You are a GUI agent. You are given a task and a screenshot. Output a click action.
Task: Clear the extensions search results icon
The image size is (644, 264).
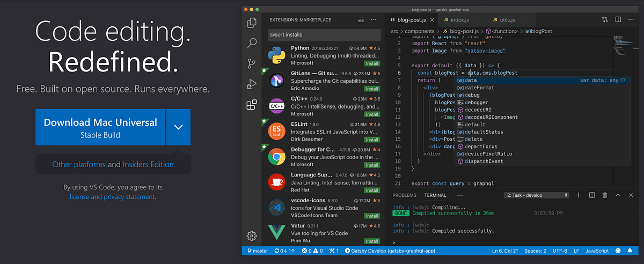(361, 20)
